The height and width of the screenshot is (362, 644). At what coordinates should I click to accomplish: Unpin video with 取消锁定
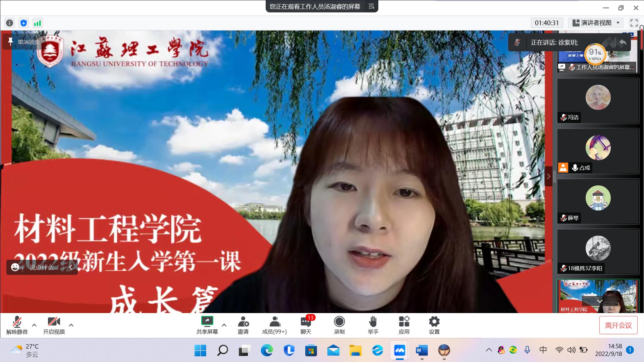(x=23, y=42)
